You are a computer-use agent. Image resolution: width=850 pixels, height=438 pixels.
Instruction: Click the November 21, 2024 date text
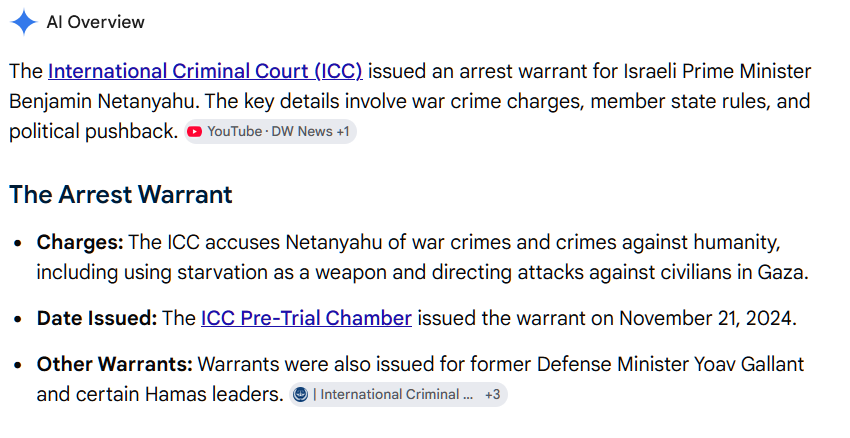coord(707,318)
